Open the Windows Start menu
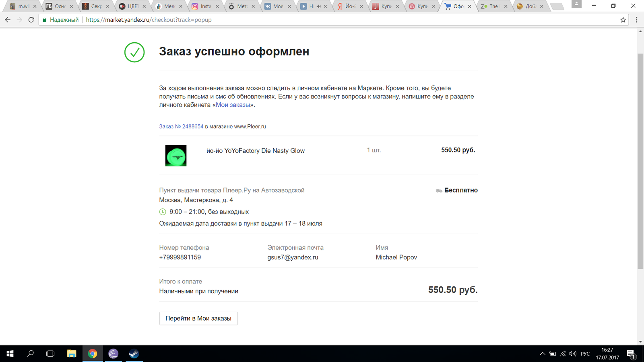 [10, 354]
